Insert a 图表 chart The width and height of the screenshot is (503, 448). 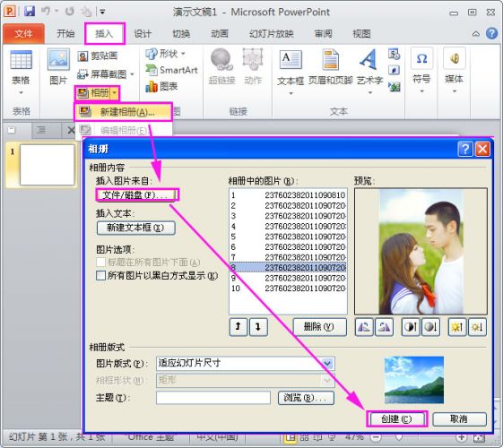pyautogui.click(x=161, y=86)
